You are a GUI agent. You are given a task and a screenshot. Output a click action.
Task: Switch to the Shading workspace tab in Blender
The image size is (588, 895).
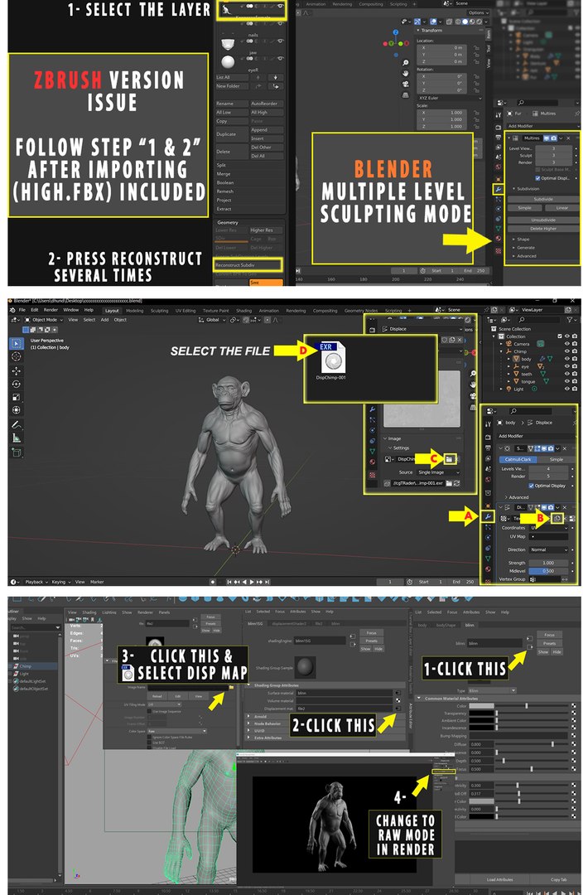243,311
